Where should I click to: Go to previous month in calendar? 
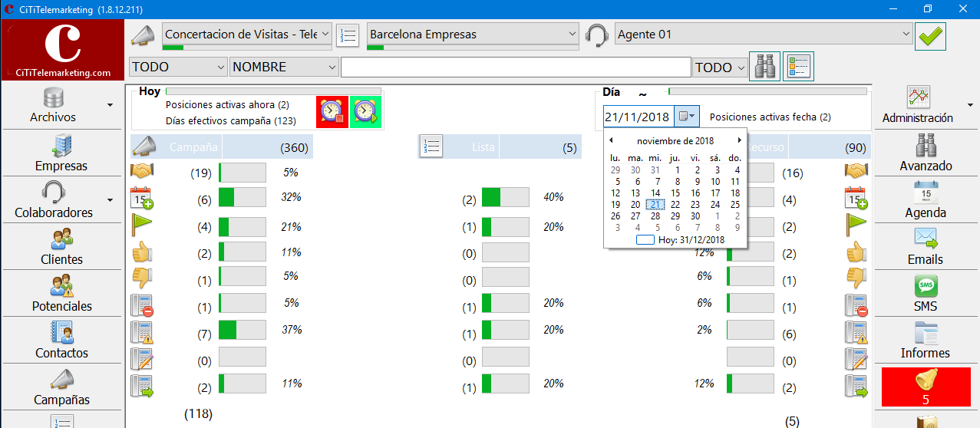pyautogui.click(x=612, y=140)
